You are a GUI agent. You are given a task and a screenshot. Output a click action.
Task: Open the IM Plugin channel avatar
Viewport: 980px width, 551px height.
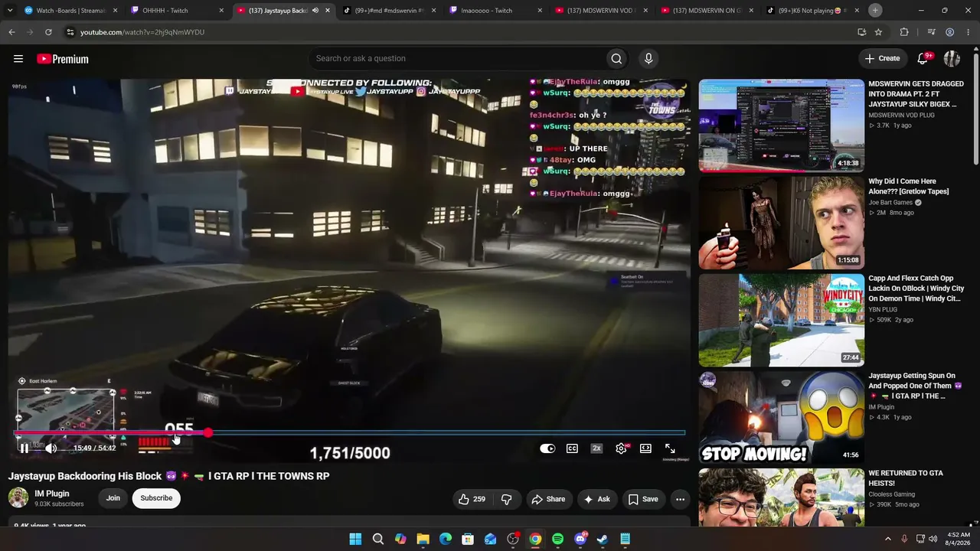click(x=18, y=498)
